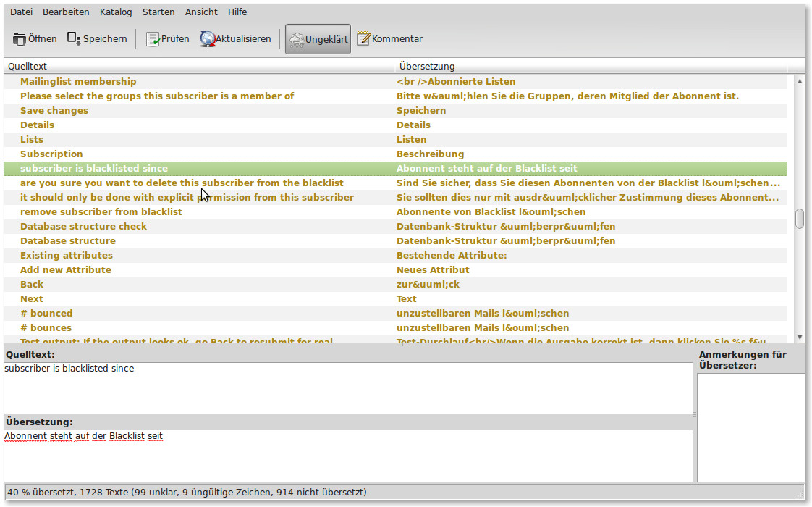Click the Öffnen folder icon

tap(19, 39)
